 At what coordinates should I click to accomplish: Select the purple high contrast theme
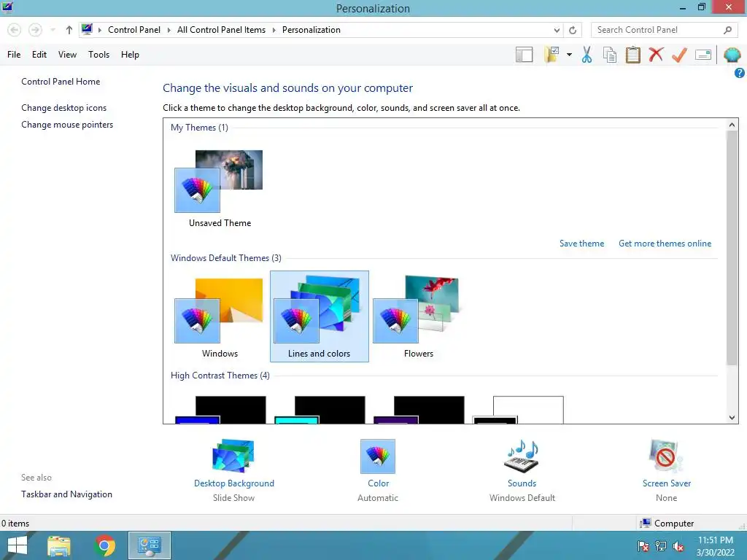[419, 410]
